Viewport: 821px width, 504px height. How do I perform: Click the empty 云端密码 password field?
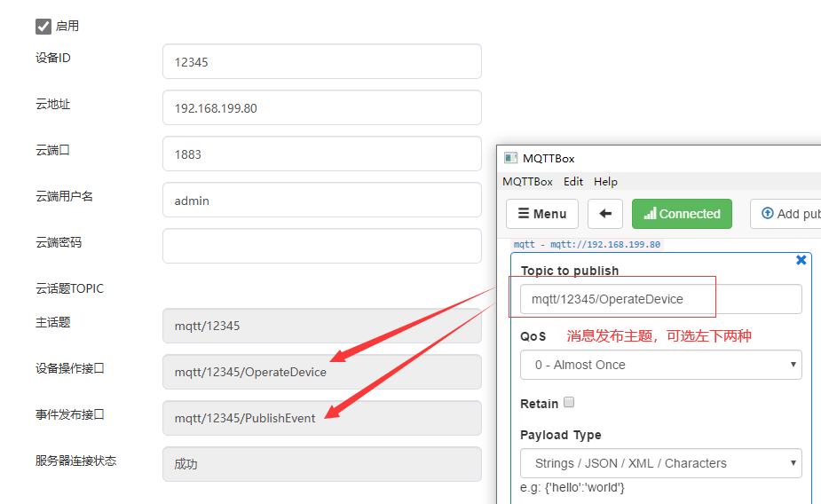pos(321,246)
